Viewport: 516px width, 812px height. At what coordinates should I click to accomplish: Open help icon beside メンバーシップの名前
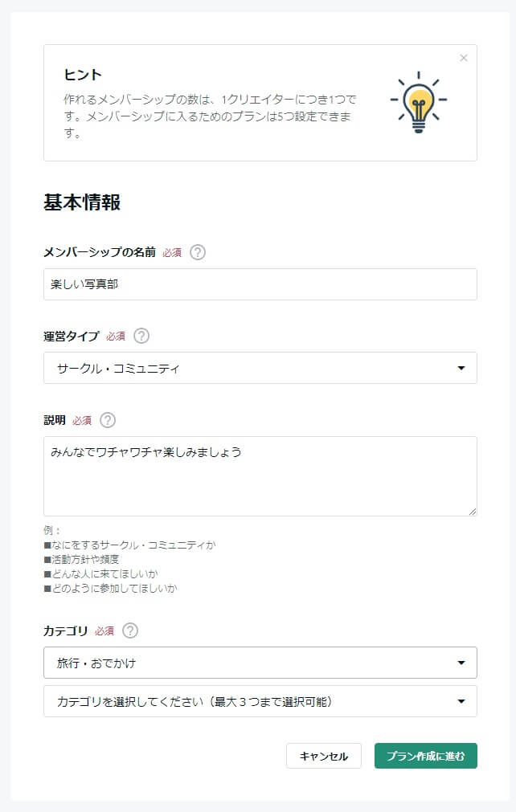198,252
